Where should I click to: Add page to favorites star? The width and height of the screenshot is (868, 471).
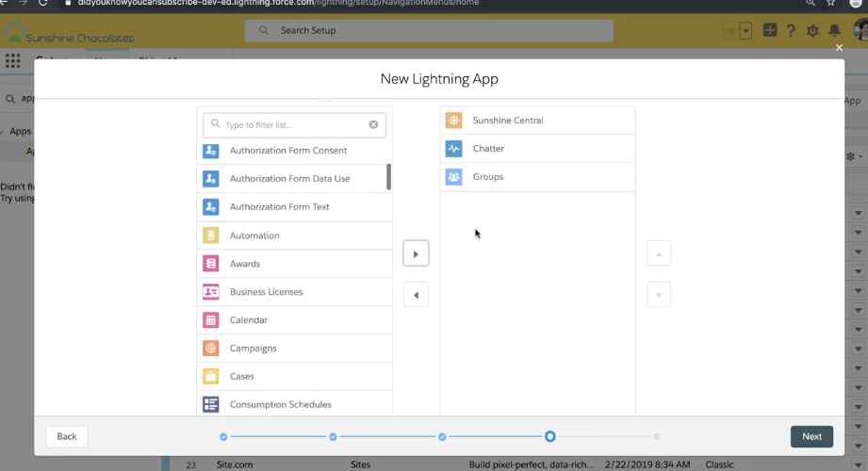tap(730, 30)
